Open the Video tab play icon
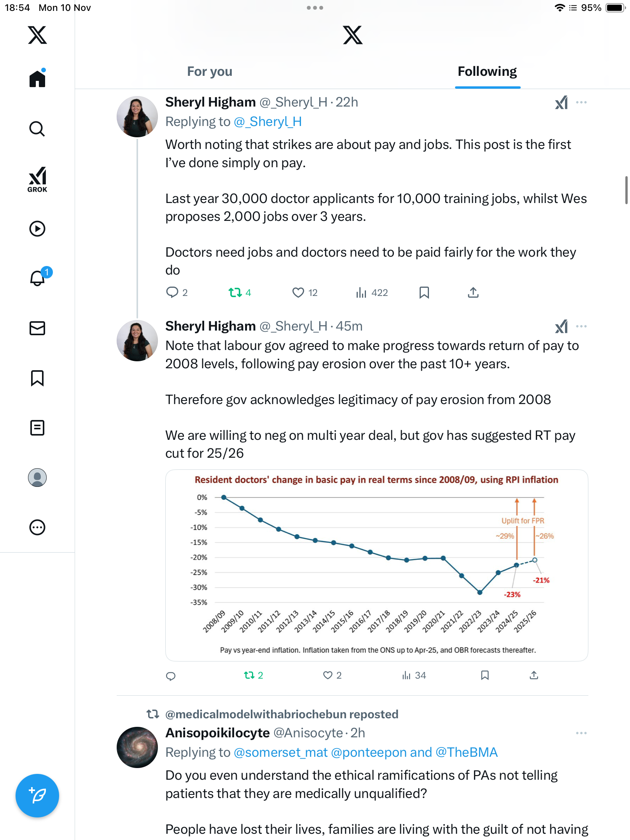 pyautogui.click(x=37, y=229)
